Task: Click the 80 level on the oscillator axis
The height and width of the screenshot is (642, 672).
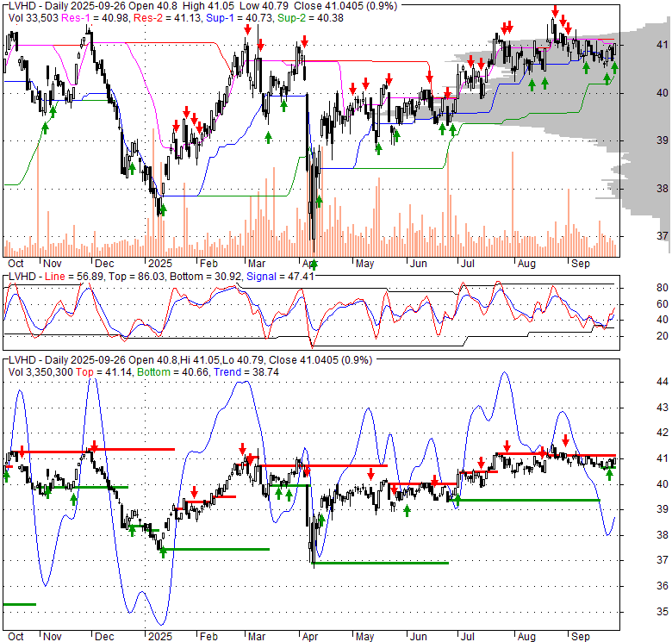Action: (x=663, y=288)
